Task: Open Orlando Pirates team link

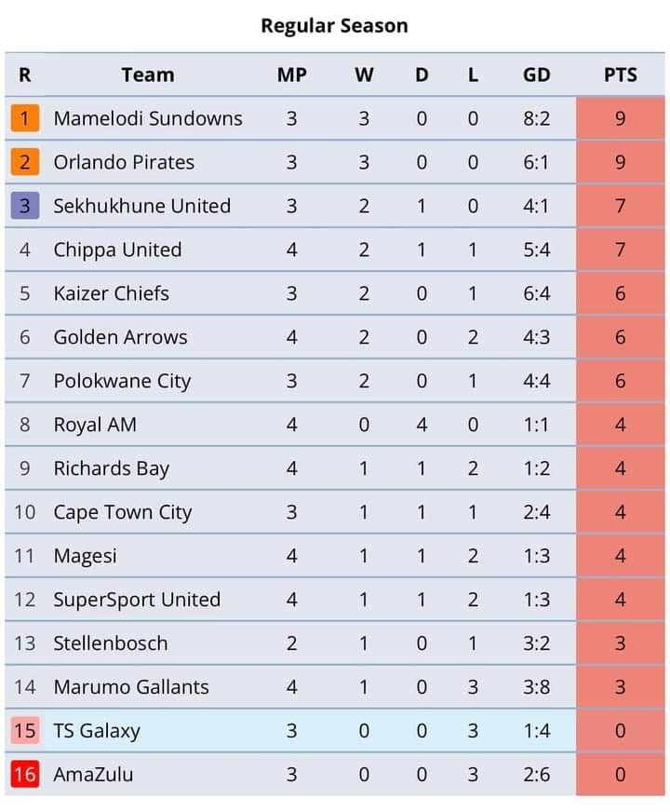Action: (x=124, y=162)
